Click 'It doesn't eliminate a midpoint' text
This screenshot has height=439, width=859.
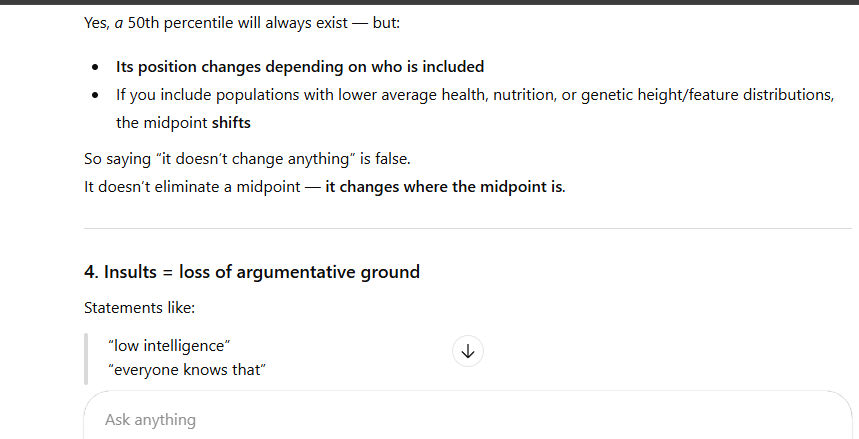192,187
